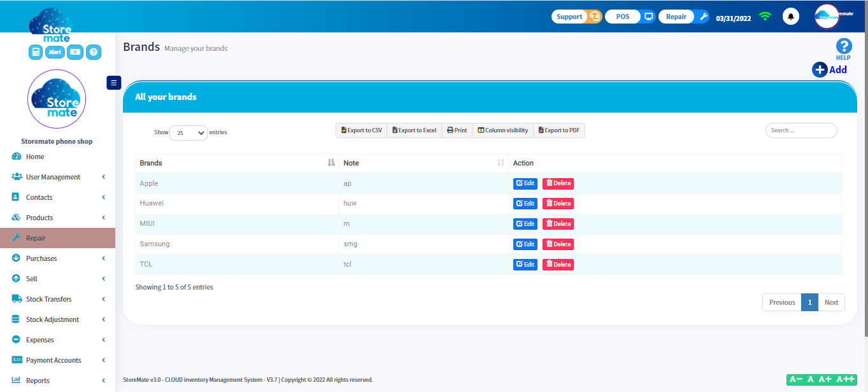Screen dimensions: 868x392
Task: Expand the Stock Adjustment menu chevron
Action: click(103, 319)
